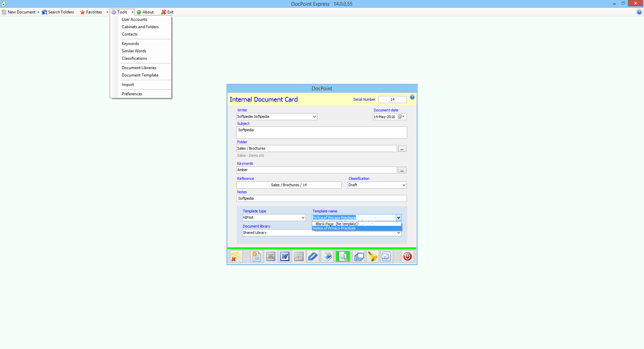The height and width of the screenshot is (349, 644).
Task: Restore down the main window
Action: click(x=623, y=3)
